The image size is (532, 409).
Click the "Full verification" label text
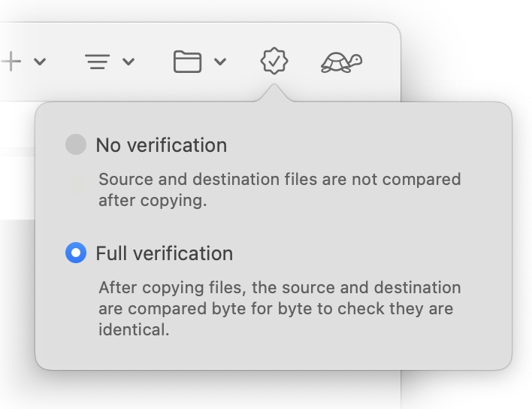[x=164, y=253]
